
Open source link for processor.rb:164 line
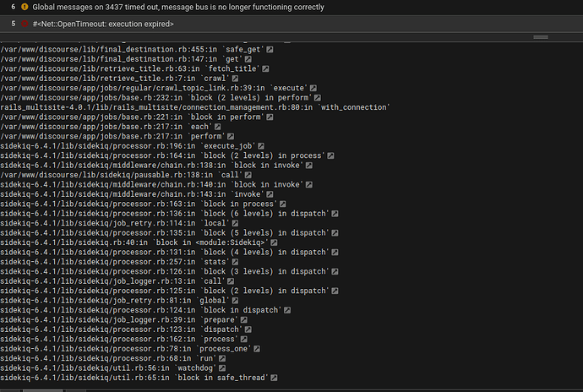click(330, 155)
